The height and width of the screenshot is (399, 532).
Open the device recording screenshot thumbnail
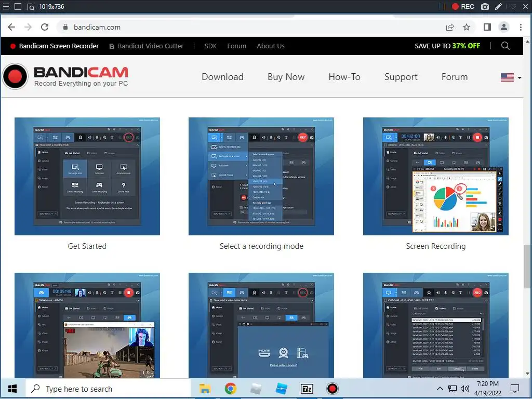tap(261, 325)
